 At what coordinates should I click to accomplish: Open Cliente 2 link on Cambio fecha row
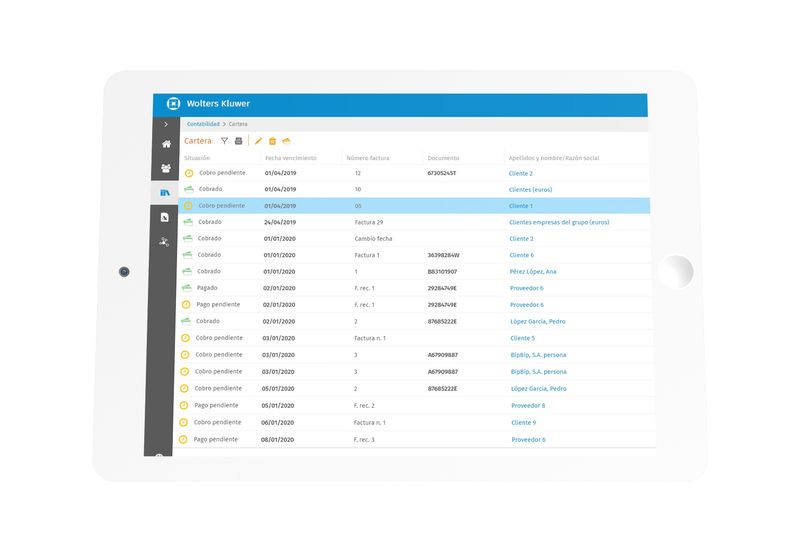521,239
